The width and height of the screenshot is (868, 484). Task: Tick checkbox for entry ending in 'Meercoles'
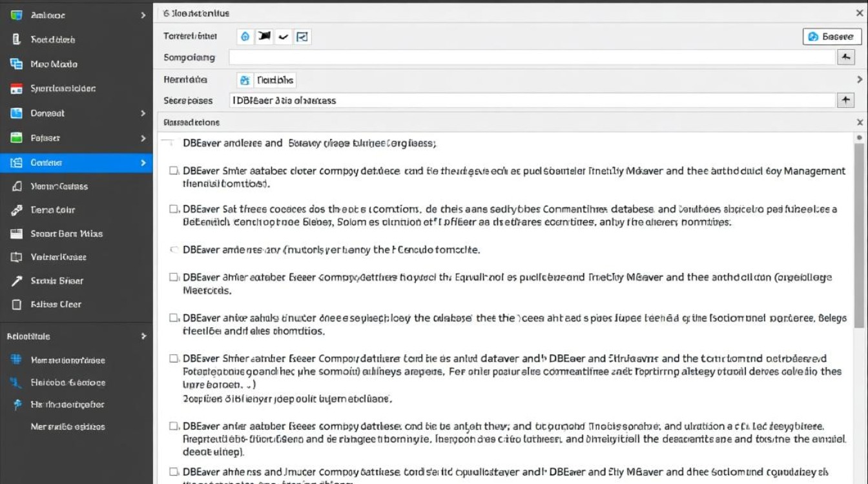[173, 277]
